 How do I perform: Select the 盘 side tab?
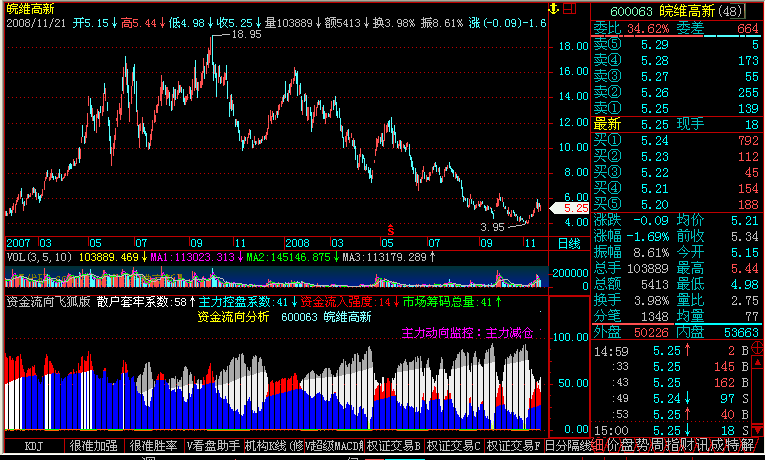pos(628,445)
